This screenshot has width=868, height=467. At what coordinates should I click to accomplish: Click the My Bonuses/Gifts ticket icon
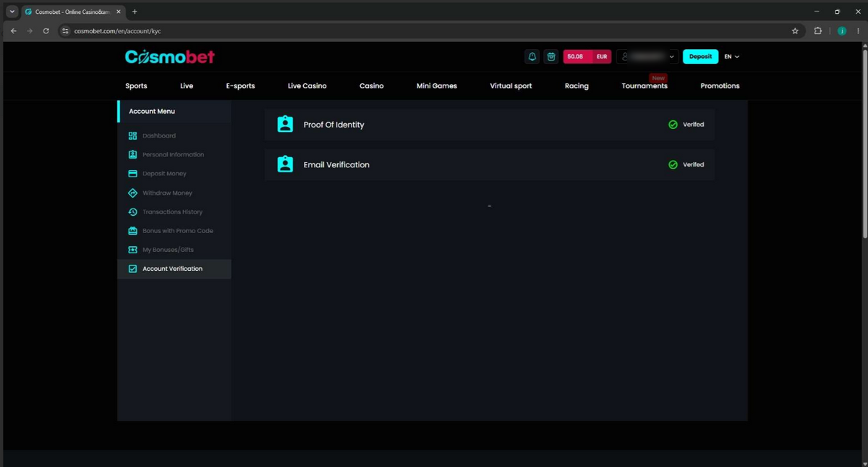coord(132,250)
